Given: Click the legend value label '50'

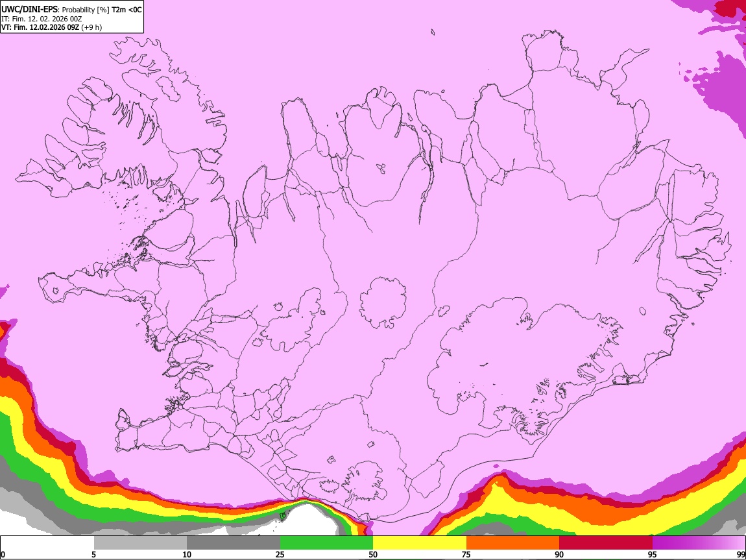Looking at the screenshot, I should (373, 554).
